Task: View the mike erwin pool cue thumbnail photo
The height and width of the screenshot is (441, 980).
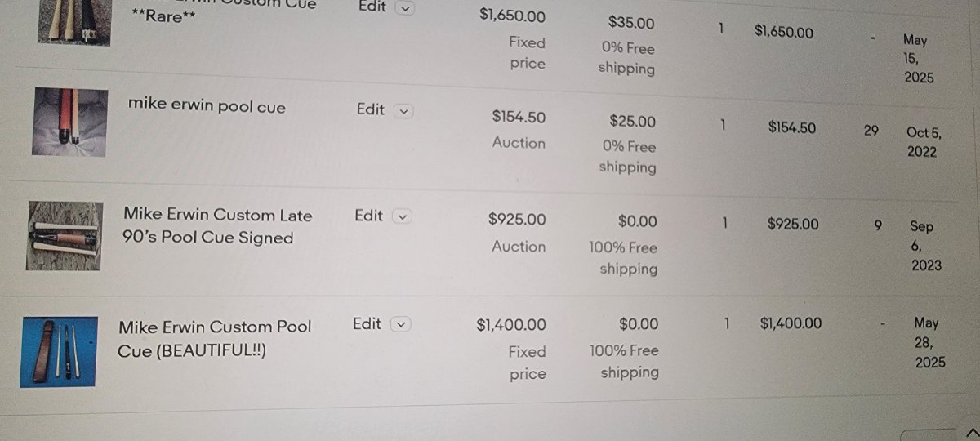Action: 70,121
